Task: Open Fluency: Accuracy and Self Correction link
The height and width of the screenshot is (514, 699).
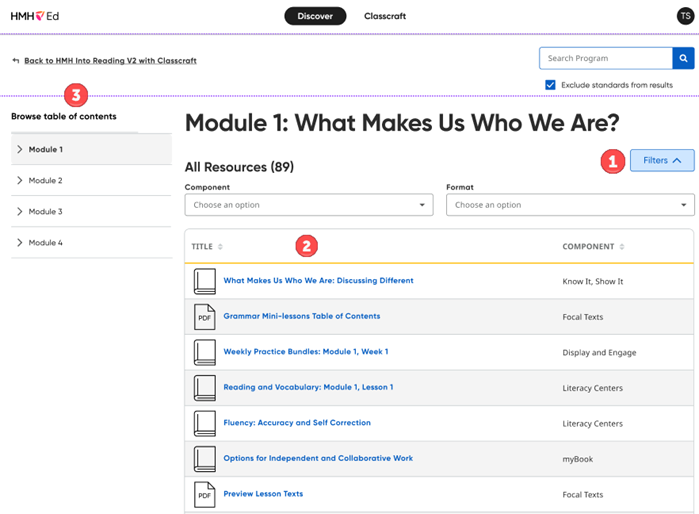Action: tap(297, 423)
